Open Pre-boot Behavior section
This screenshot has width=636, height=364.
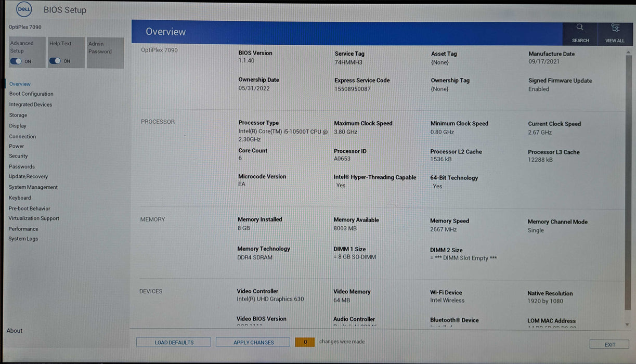click(x=29, y=209)
